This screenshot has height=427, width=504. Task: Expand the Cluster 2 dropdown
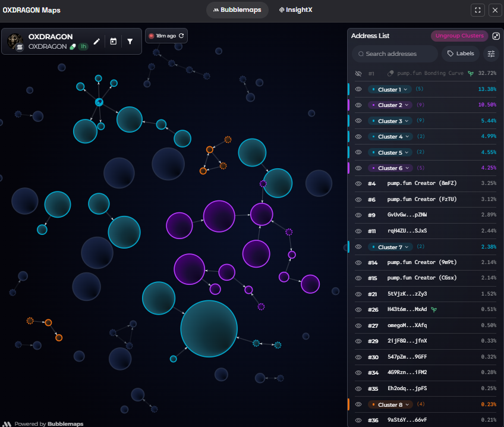point(390,105)
